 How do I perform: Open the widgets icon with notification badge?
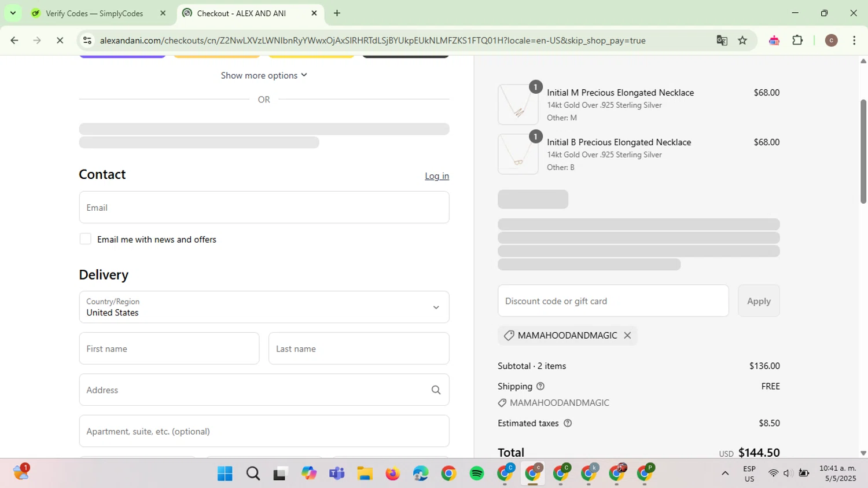(x=21, y=472)
